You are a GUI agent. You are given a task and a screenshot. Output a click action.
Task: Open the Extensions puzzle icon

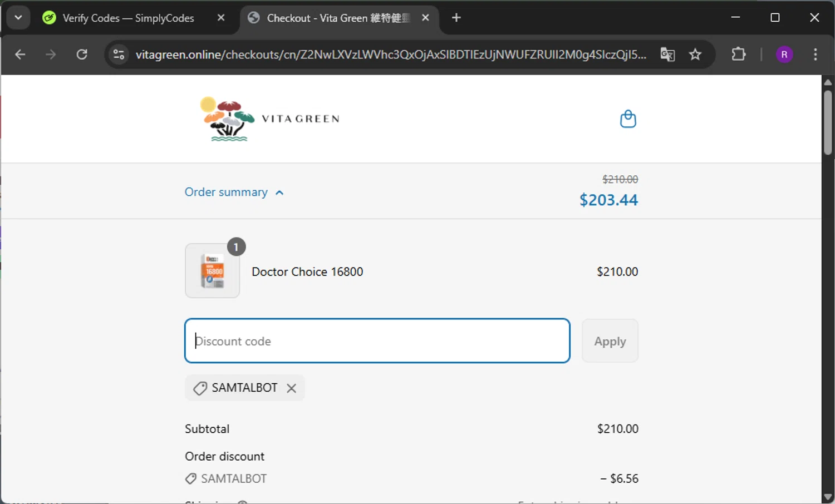click(x=739, y=55)
